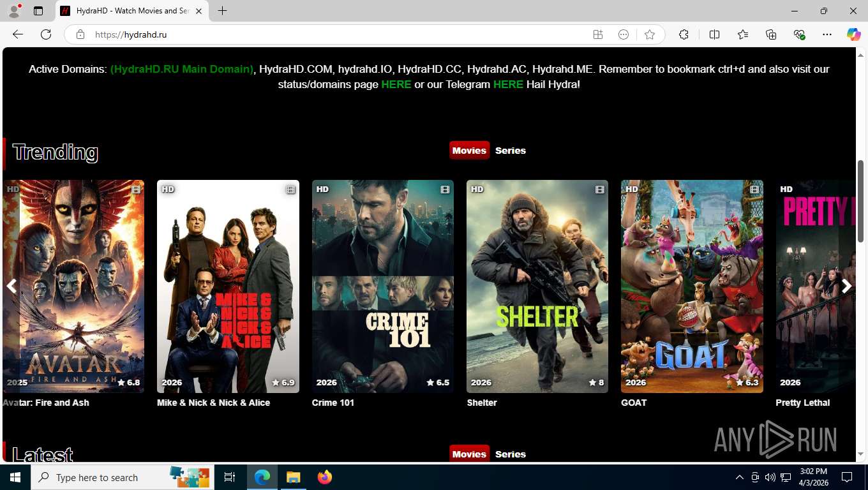Open the Crime 101 poster

[x=383, y=286]
